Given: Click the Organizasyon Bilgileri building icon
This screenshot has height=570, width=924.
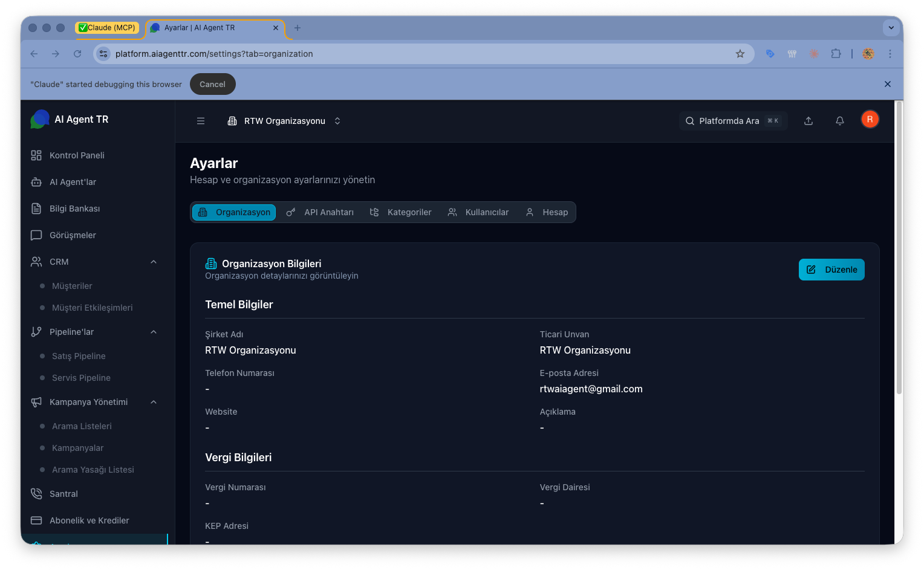Looking at the screenshot, I should 211,264.
